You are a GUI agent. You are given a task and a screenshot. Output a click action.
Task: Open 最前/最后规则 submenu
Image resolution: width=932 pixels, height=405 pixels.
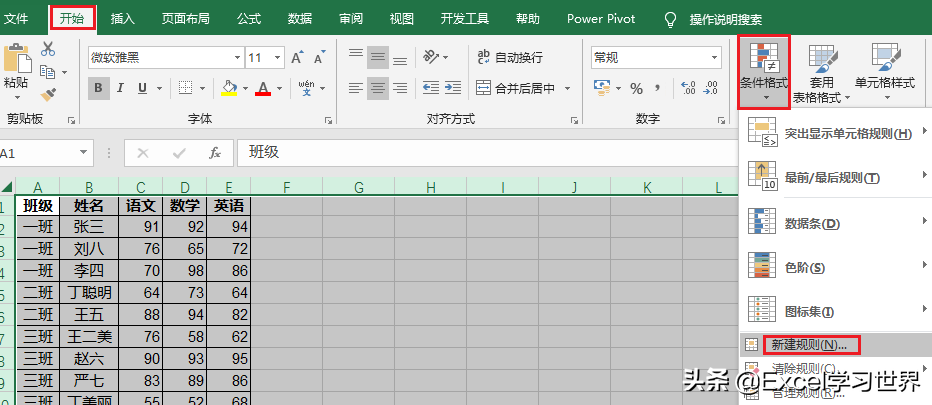click(835, 177)
